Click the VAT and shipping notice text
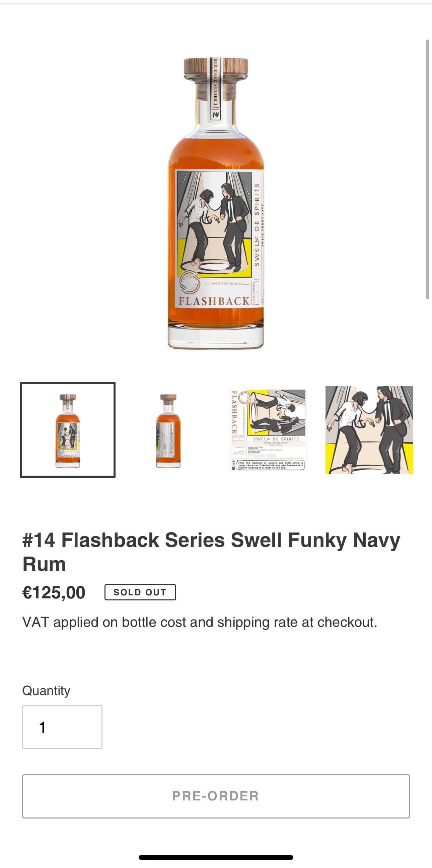432x868 pixels. [200, 622]
